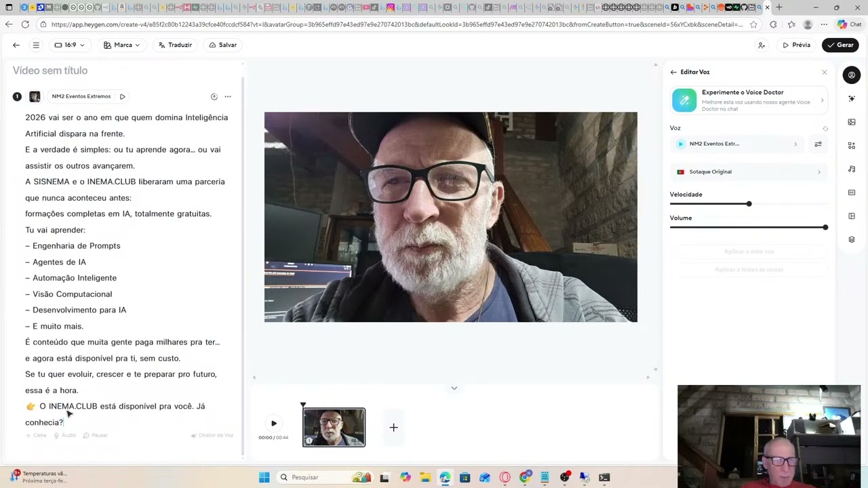Play the video from the timeline play button
This screenshot has height=488, width=868.
[274, 424]
